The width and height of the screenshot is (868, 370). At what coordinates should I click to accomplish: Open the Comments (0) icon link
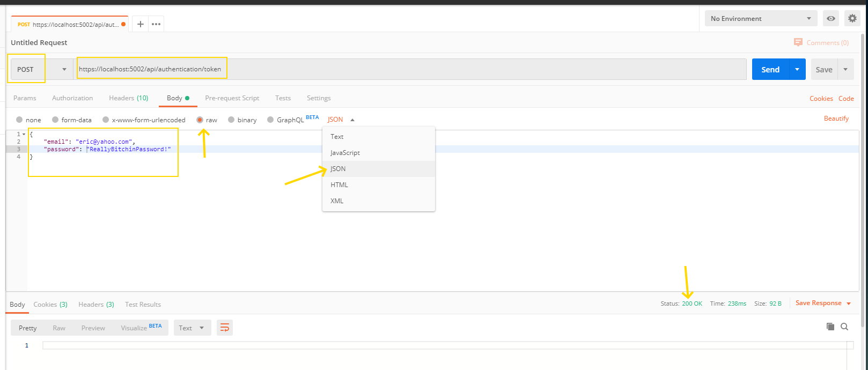(x=821, y=42)
